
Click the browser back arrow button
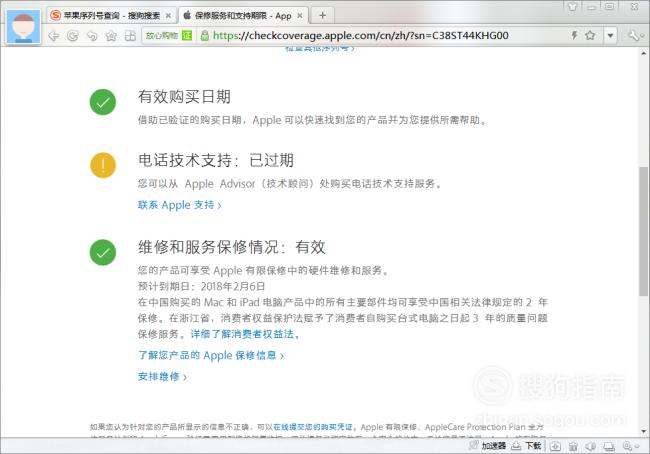point(53,36)
